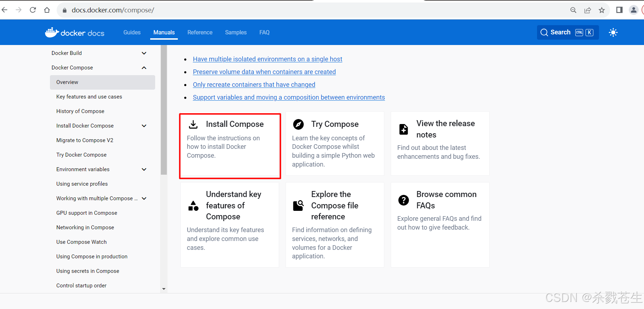This screenshot has height=309, width=644.
Task: Expand Install Docker Compose submenu
Action: (144, 126)
